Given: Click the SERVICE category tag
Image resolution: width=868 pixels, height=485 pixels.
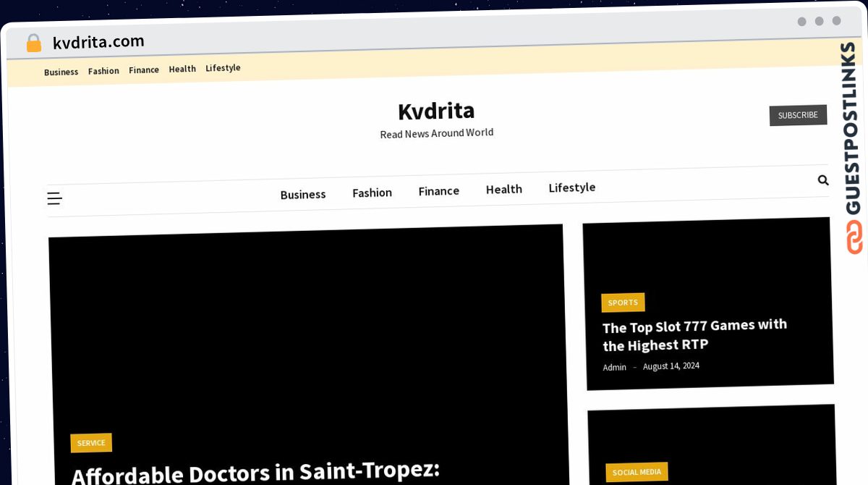Looking at the screenshot, I should (x=91, y=443).
